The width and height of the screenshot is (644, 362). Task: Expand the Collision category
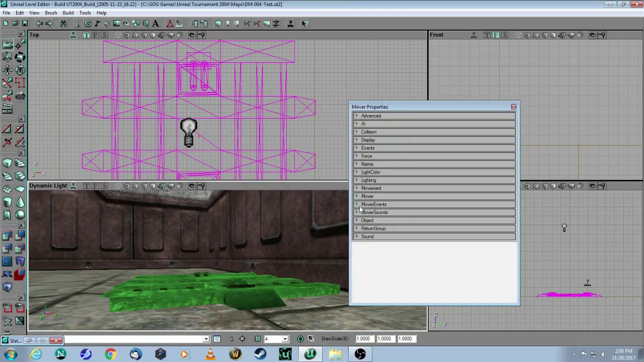coord(356,132)
